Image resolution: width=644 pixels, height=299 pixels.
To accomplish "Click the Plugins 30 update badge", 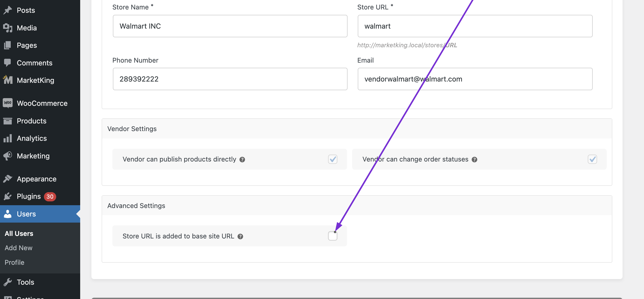I will coord(50,197).
